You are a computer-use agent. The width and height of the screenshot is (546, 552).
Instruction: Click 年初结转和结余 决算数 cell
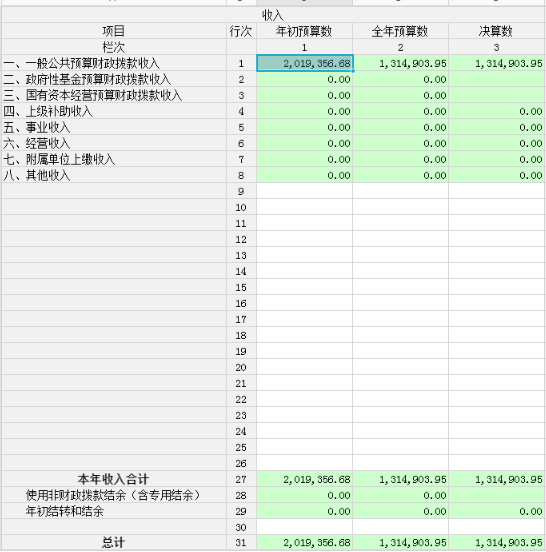496,512
